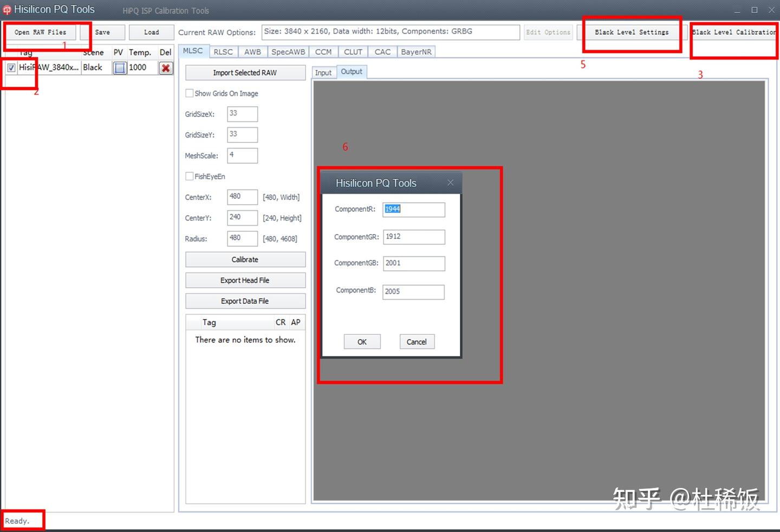Open the CCM tab
780x532 pixels.
[323, 52]
